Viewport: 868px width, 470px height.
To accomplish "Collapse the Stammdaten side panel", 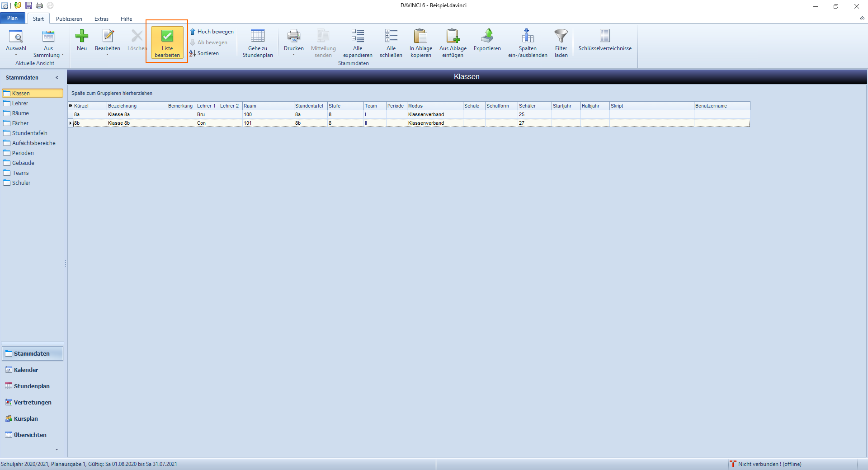I will click(x=57, y=78).
